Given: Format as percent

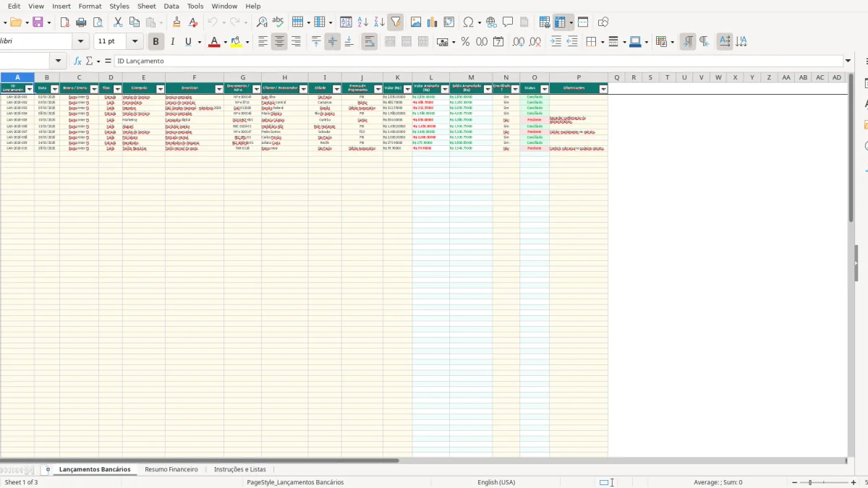Looking at the screenshot, I should coord(465,42).
